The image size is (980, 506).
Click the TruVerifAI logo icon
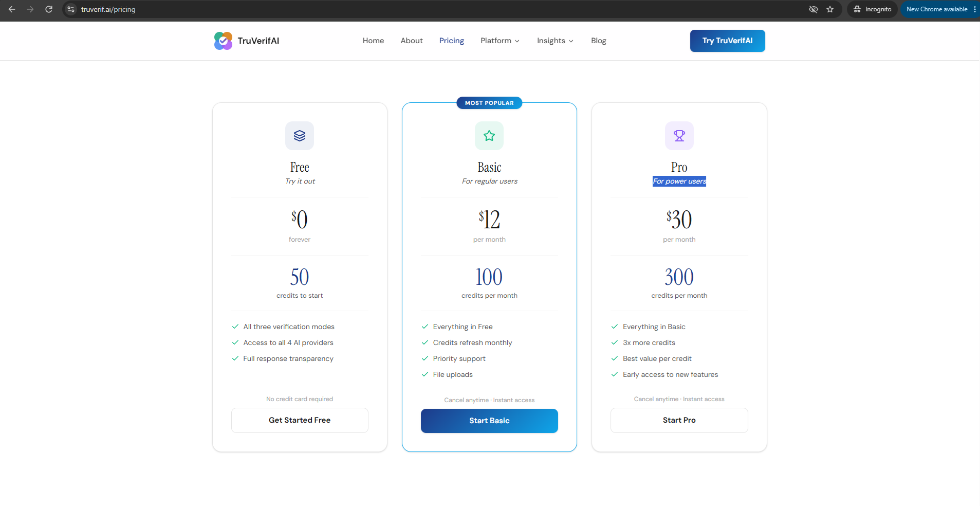(x=223, y=41)
